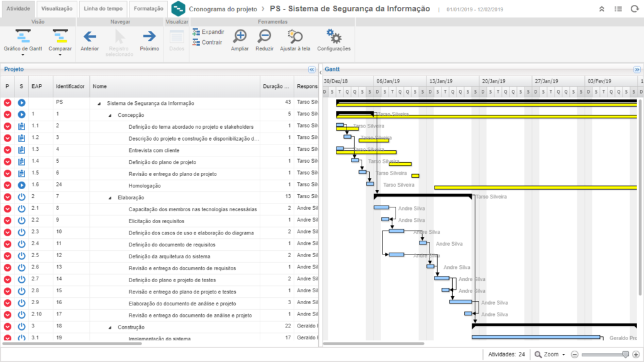Switch to the Linha do tempo tab

[102, 9]
